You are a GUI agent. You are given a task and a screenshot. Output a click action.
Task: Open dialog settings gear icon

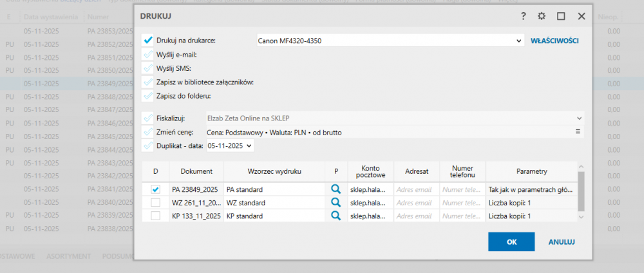(542, 16)
